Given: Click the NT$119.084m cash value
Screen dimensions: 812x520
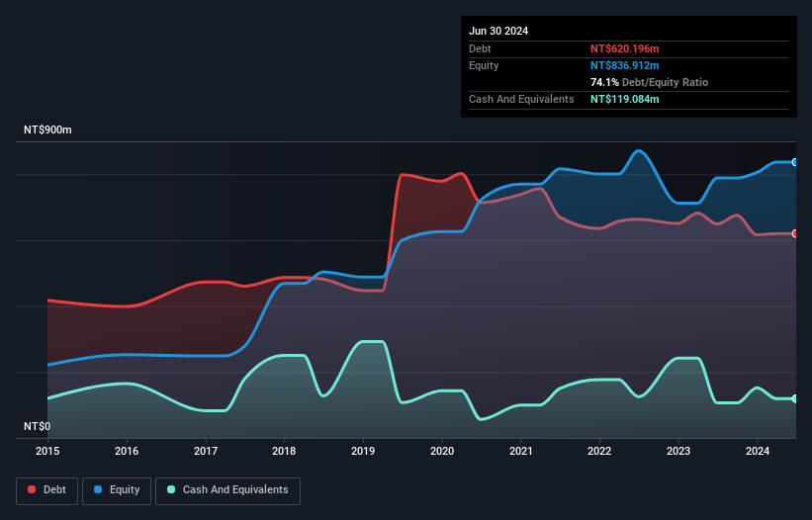Looking at the screenshot, I should (x=624, y=99).
